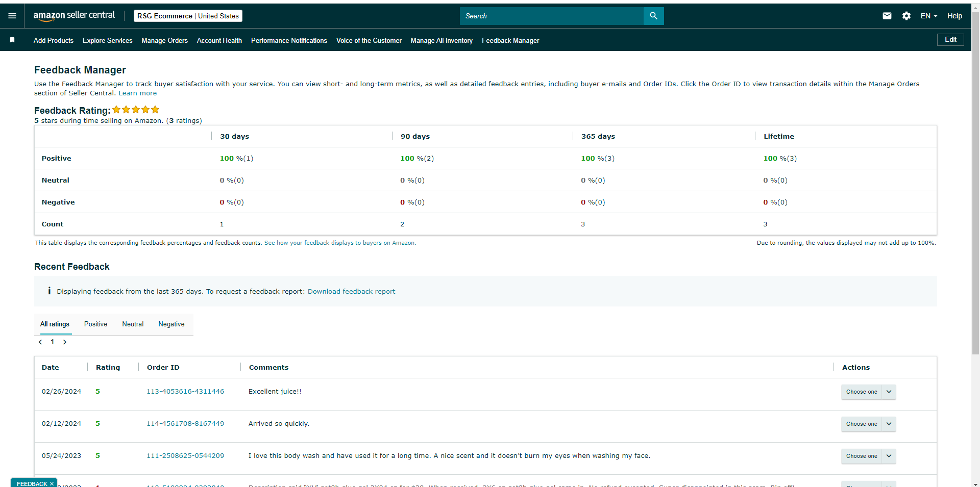Select the All ratings tab
The image size is (980, 487).
pyautogui.click(x=55, y=324)
